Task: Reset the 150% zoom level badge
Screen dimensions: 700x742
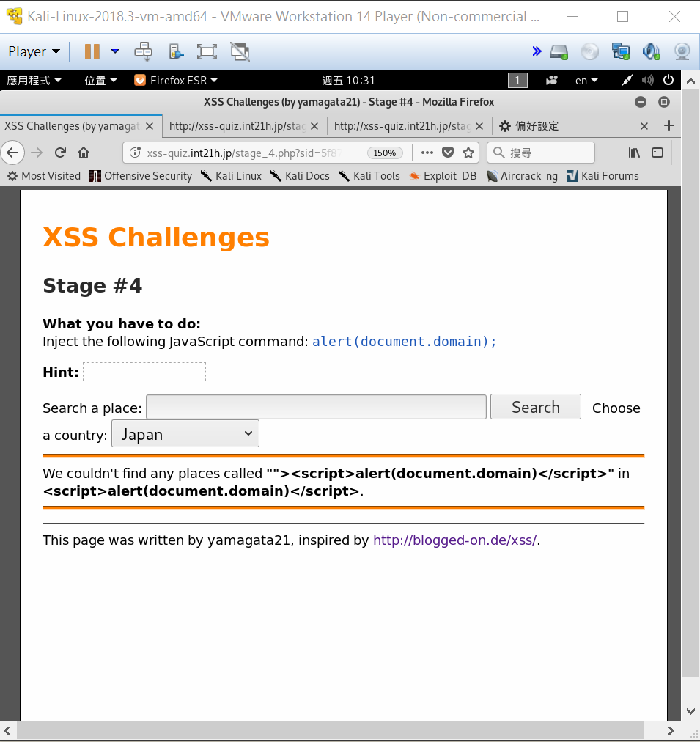Action: [385, 153]
